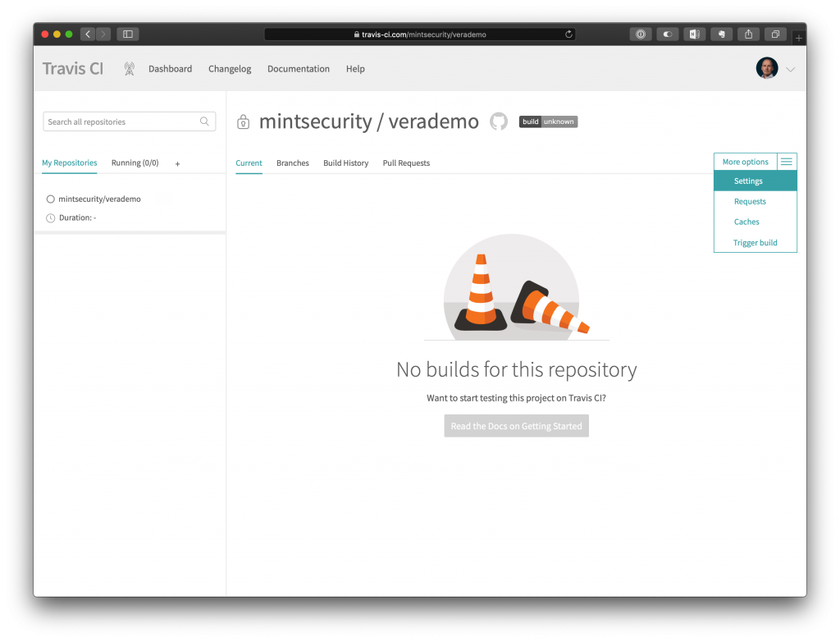Viewport: 840px width, 641px height.
Task: Switch to the Build History tab
Action: pyautogui.click(x=345, y=163)
